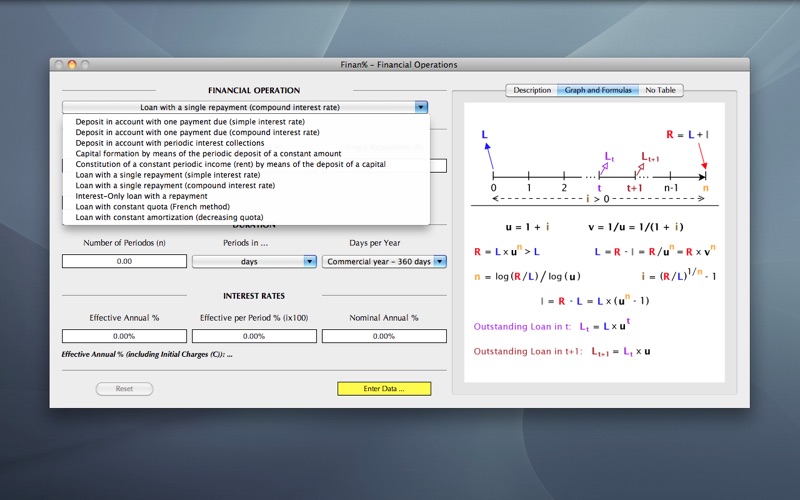The image size is (800, 500).
Task: Click the Reset button
Action: pos(124,389)
